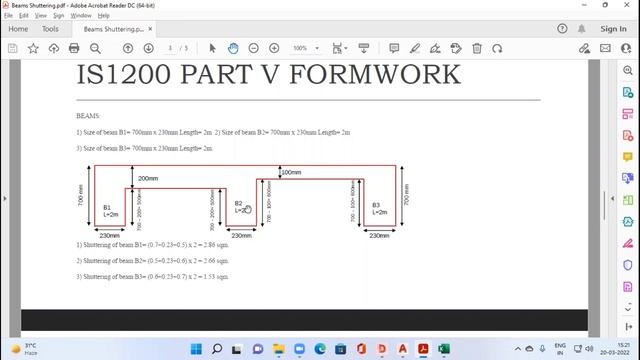Open the Window menu
Image resolution: width=640 pixels, height=360 pixels.
[81, 16]
